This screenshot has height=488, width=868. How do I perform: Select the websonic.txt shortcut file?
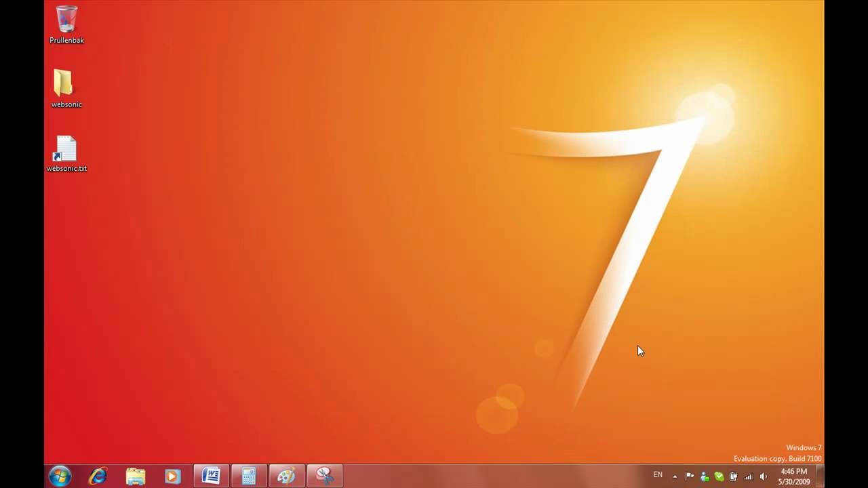click(x=66, y=154)
